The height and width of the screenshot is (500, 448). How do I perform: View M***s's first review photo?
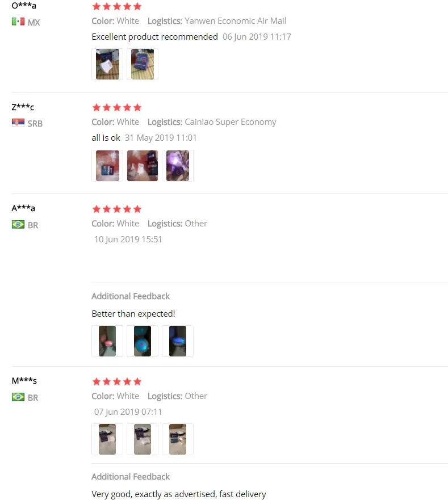(x=107, y=439)
